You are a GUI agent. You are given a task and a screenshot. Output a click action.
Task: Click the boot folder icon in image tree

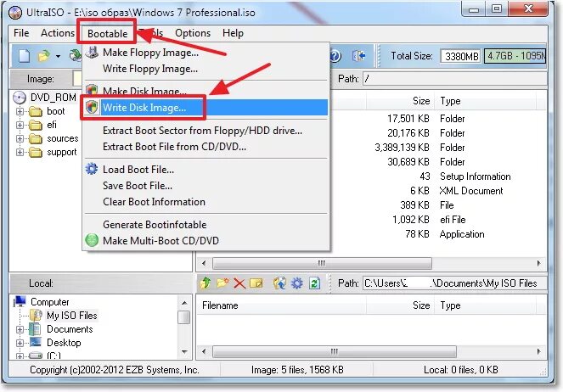point(36,112)
